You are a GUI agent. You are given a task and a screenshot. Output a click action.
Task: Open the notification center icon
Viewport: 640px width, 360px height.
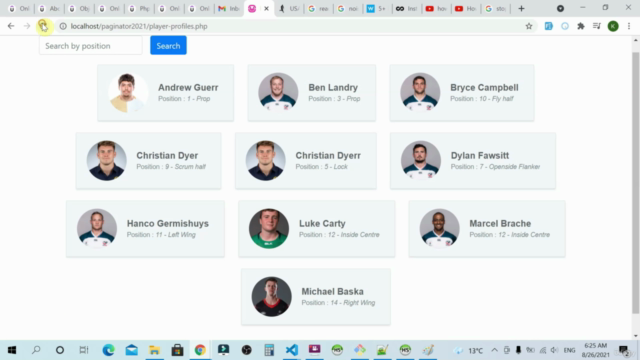click(x=624, y=350)
